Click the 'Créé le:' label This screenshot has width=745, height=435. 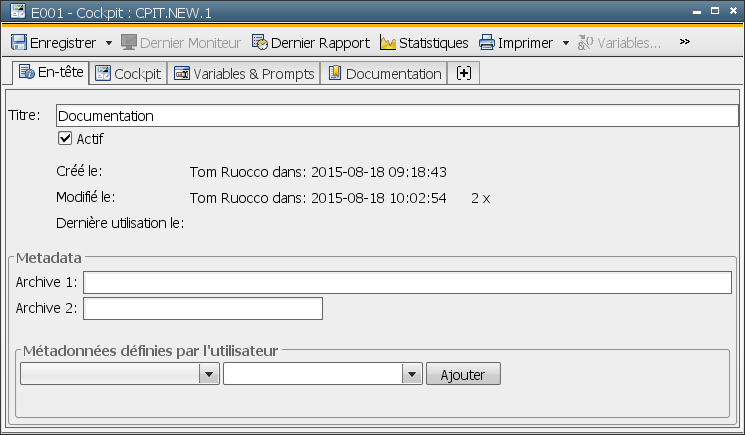[x=79, y=171]
